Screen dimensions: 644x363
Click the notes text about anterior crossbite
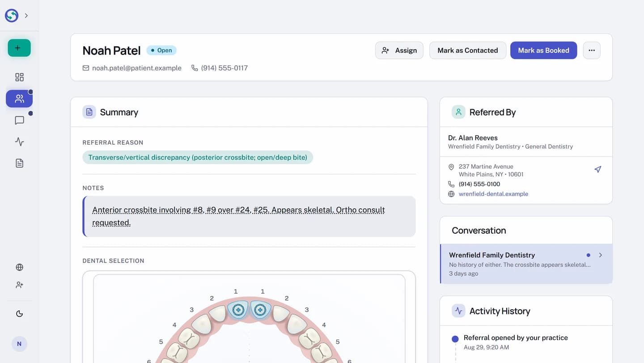click(238, 216)
